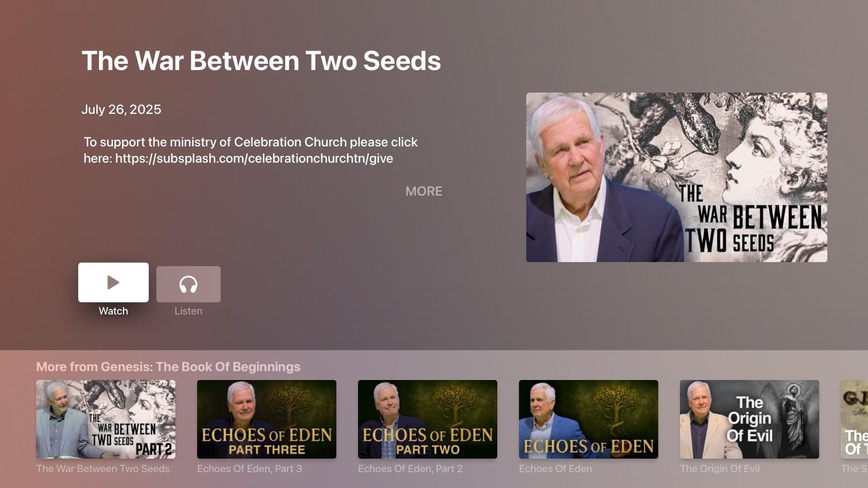The width and height of the screenshot is (868, 488).
Task: Open the Echoes of Eden thumbnail
Action: pyautogui.click(x=589, y=419)
